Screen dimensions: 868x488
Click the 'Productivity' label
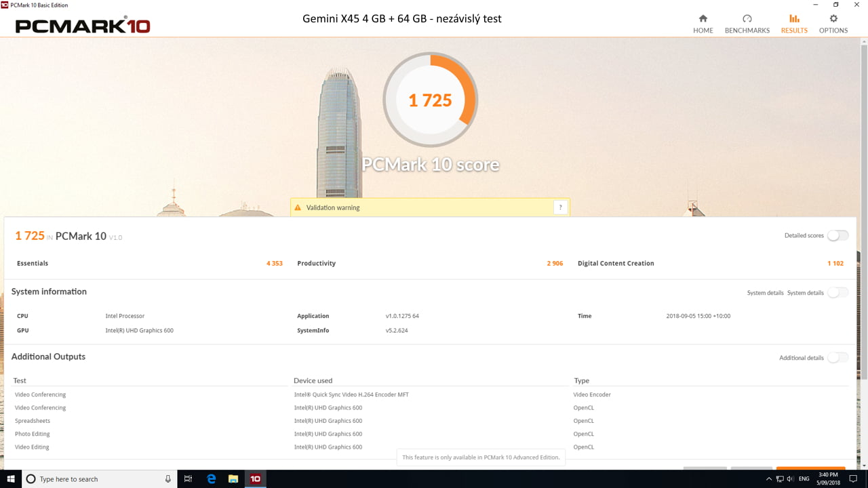click(x=316, y=263)
